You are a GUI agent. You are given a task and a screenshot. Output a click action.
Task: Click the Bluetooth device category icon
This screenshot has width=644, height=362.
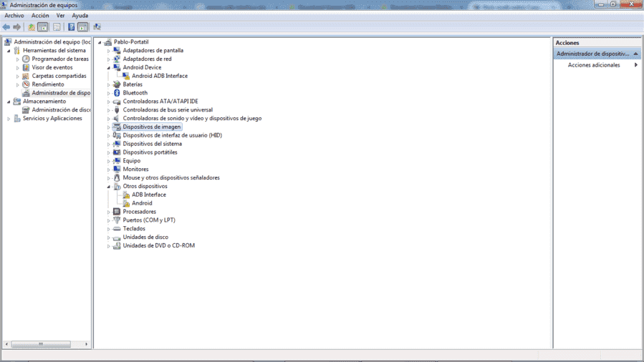pyautogui.click(x=117, y=93)
